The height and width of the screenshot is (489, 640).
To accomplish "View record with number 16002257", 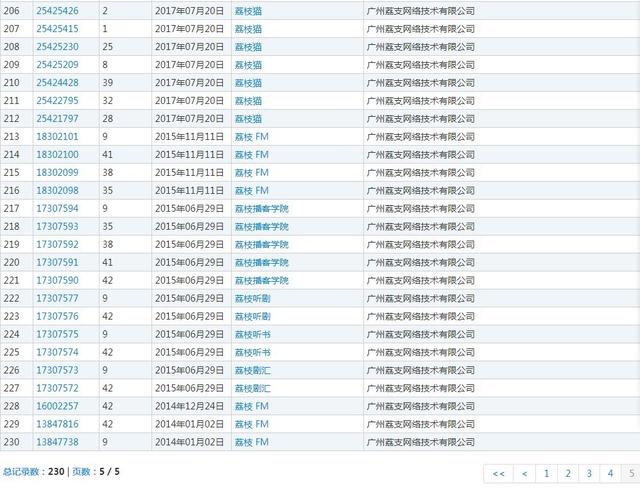I will 56,406.
